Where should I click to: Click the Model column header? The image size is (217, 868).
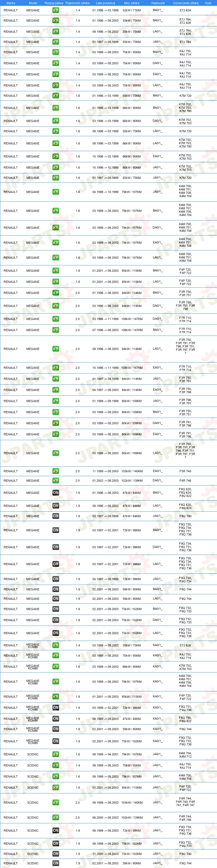[33, 3]
